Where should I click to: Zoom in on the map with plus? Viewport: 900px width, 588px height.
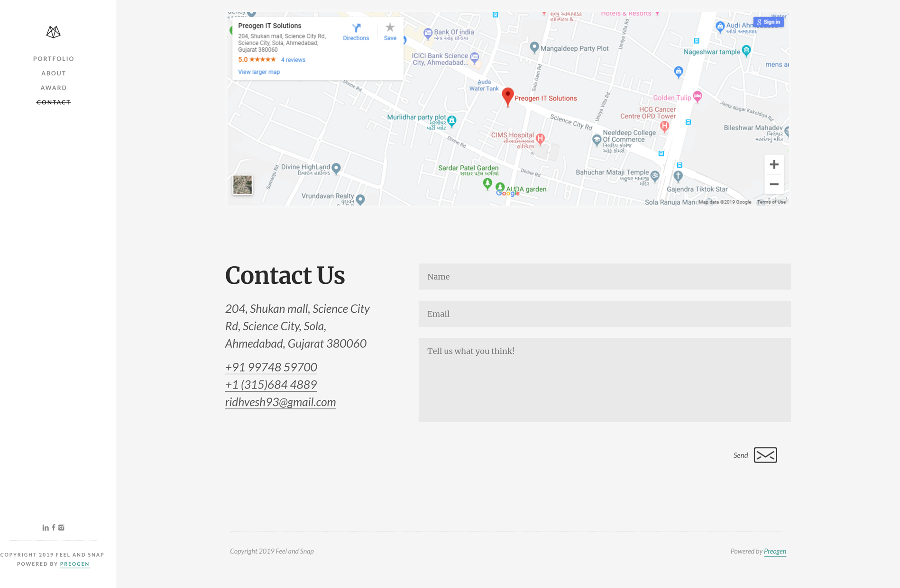point(774,164)
